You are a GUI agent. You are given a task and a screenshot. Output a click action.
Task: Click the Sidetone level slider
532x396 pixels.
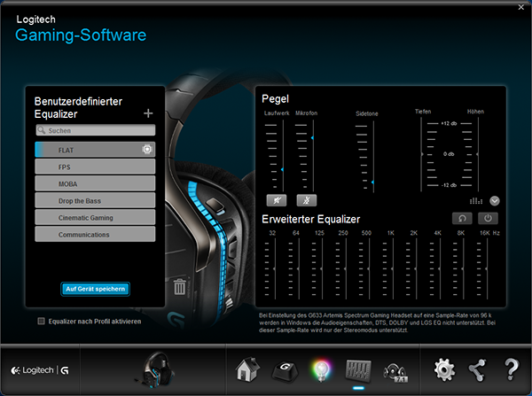(x=373, y=157)
